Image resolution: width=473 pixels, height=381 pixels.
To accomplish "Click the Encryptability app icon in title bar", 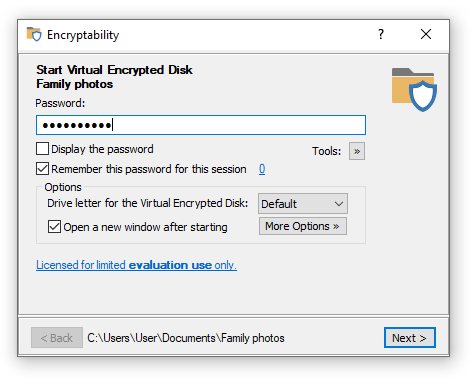I will click(x=34, y=34).
